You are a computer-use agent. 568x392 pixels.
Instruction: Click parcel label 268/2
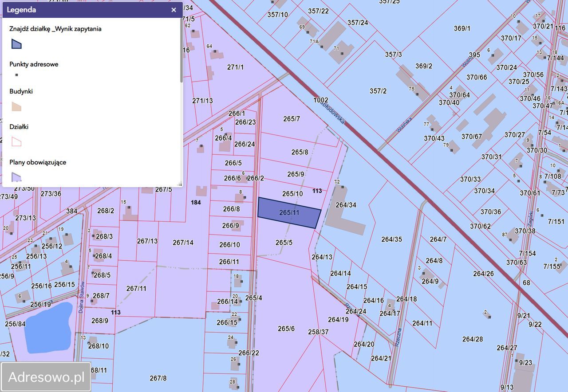coord(106,211)
